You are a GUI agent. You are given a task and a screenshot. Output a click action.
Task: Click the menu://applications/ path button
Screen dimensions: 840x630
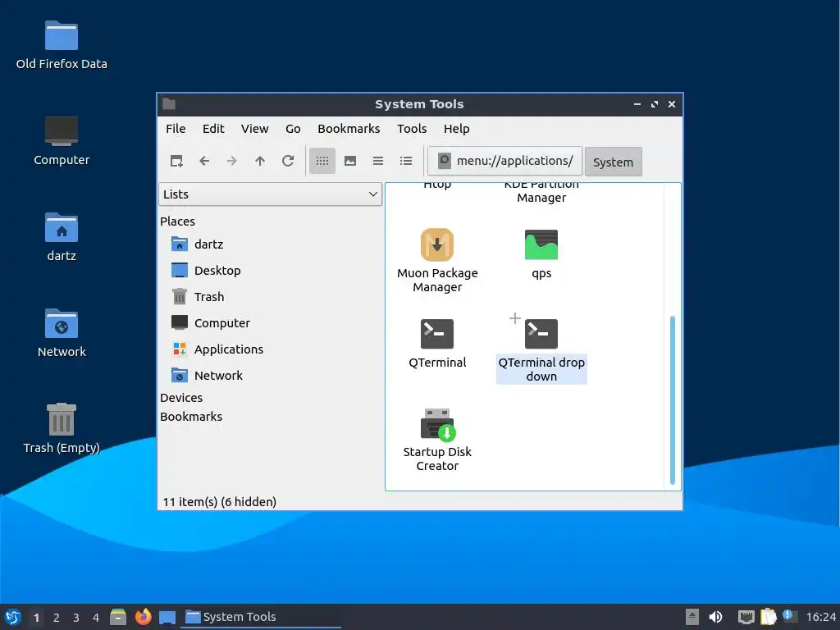click(504, 161)
